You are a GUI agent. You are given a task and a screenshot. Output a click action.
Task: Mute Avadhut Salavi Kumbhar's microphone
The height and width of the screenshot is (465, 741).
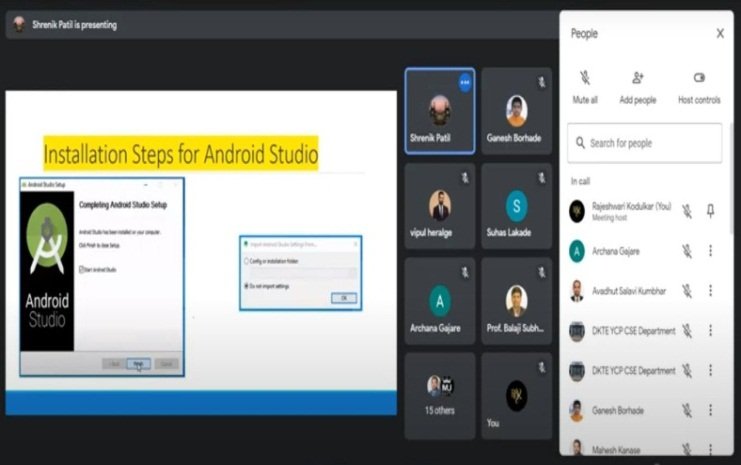coord(687,291)
